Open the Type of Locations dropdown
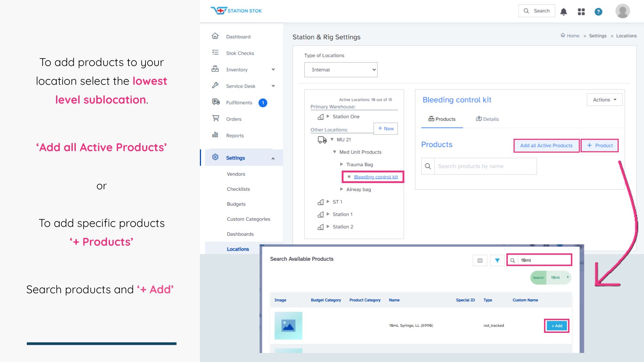 [x=340, y=70]
